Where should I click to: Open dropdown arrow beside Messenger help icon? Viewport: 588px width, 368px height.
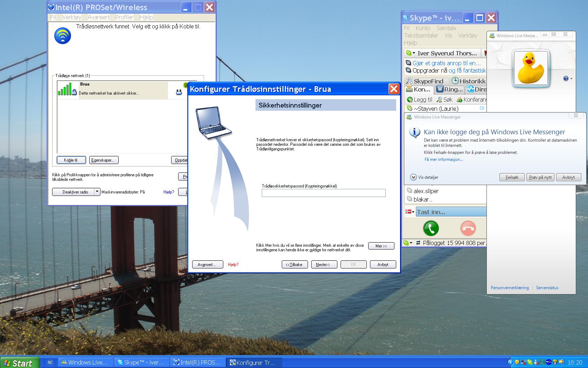tap(571, 79)
